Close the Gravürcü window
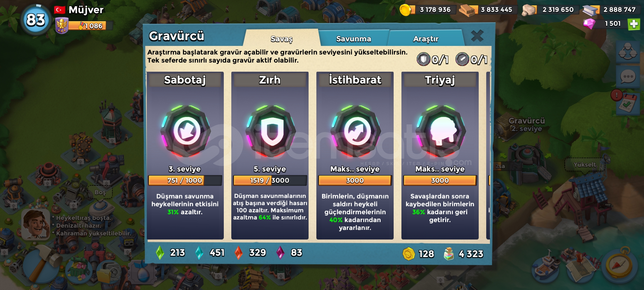This screenshot has height=290, width=644. click(x=477, y=36)
